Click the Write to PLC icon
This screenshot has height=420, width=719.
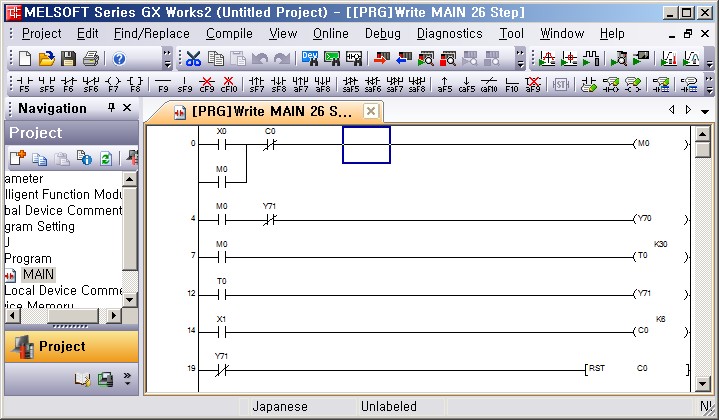382,59
